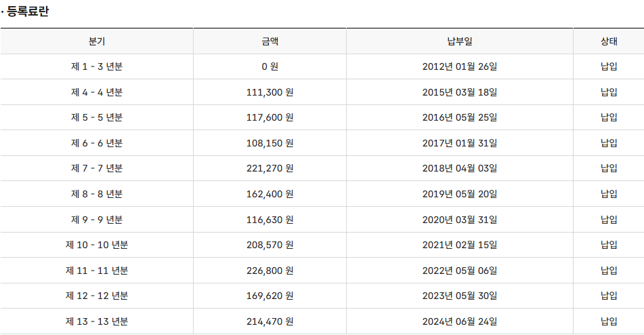The height and width of the screenshot is (335, 644).
Task: Click the 2019년 05월 20일 payment date
Action: point(459,194)
